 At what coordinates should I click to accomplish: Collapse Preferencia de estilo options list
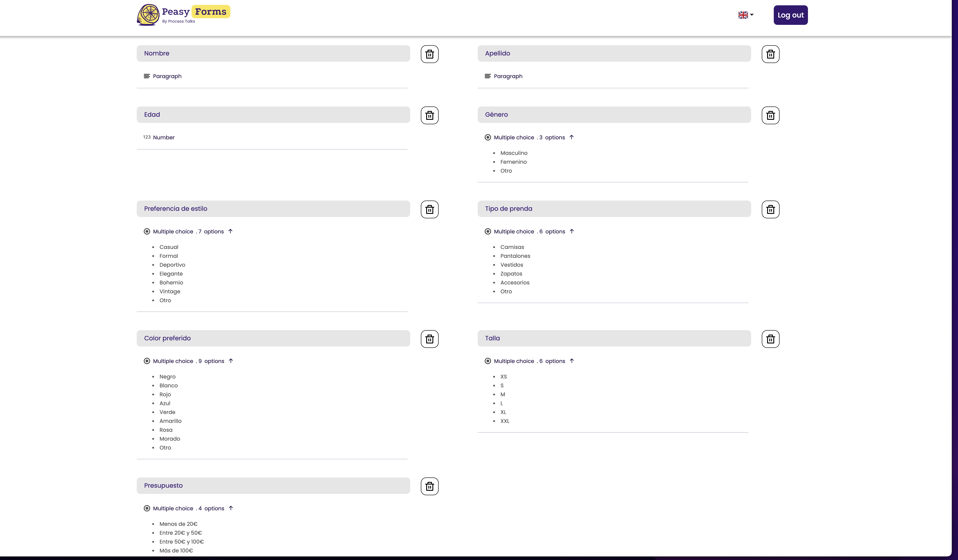(x=230, y=231)
